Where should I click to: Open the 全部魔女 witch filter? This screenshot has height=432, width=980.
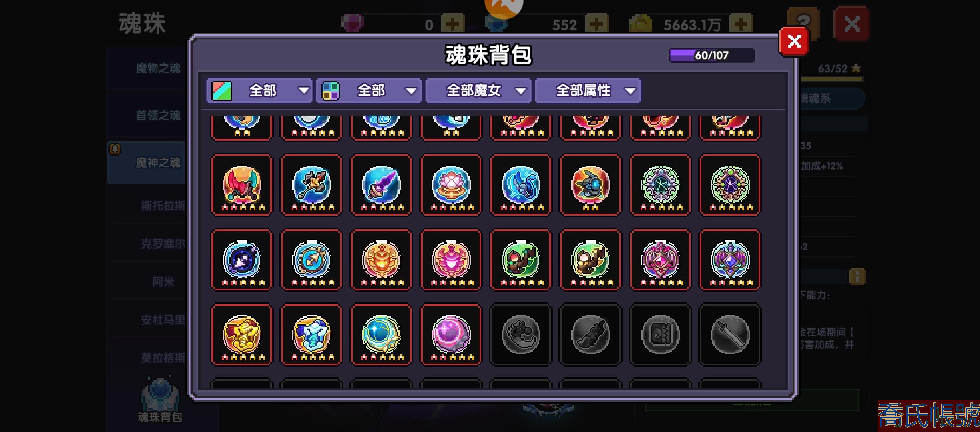(x=478, y=91)
